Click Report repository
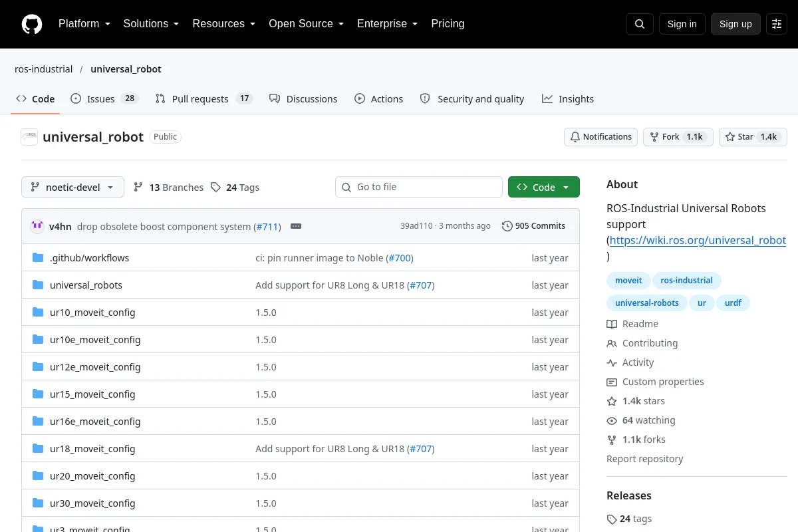 [x=645, y=459]
